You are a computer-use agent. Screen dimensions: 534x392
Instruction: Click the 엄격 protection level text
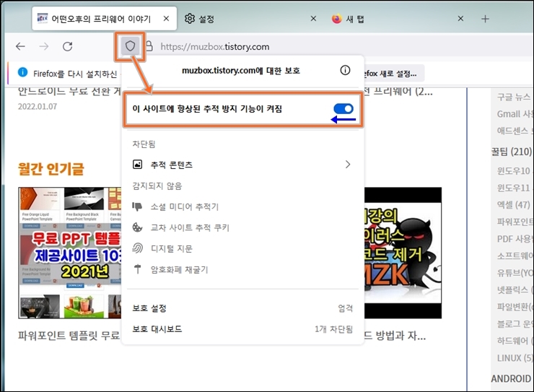(x=346, y=308)
